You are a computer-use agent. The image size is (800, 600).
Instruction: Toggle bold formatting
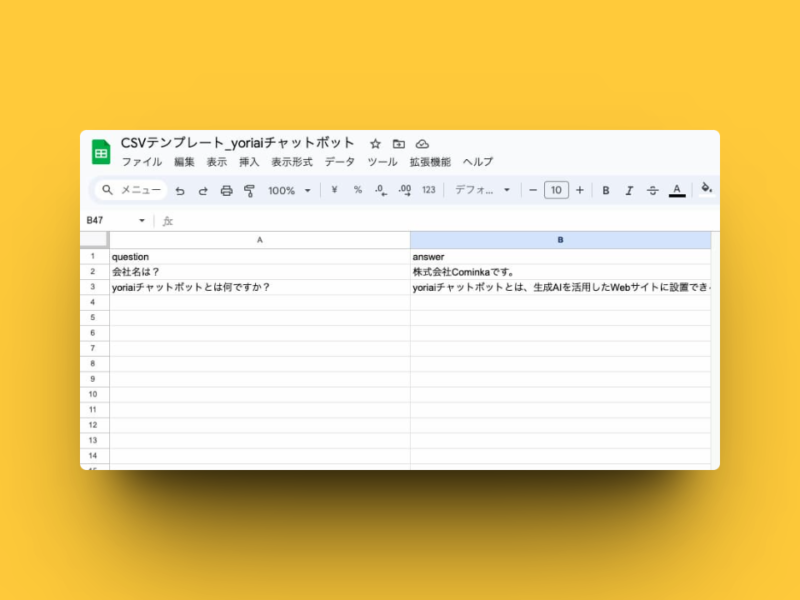(x=606, y=190)
